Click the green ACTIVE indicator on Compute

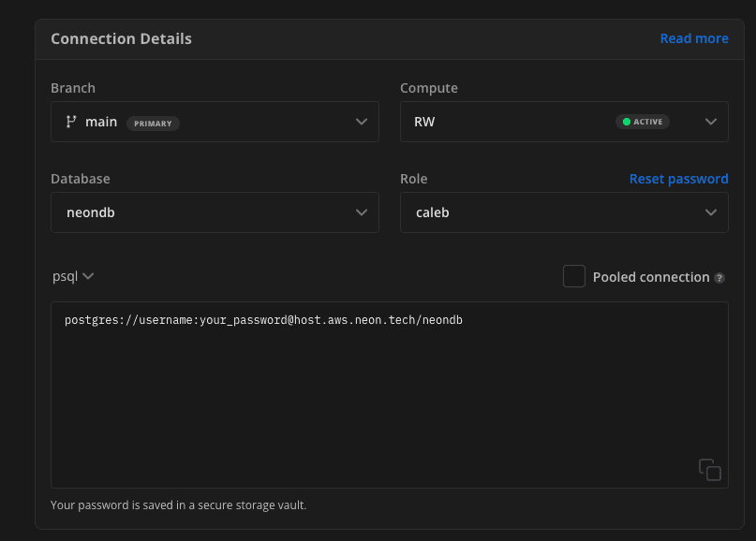click(x=643, y=121)
